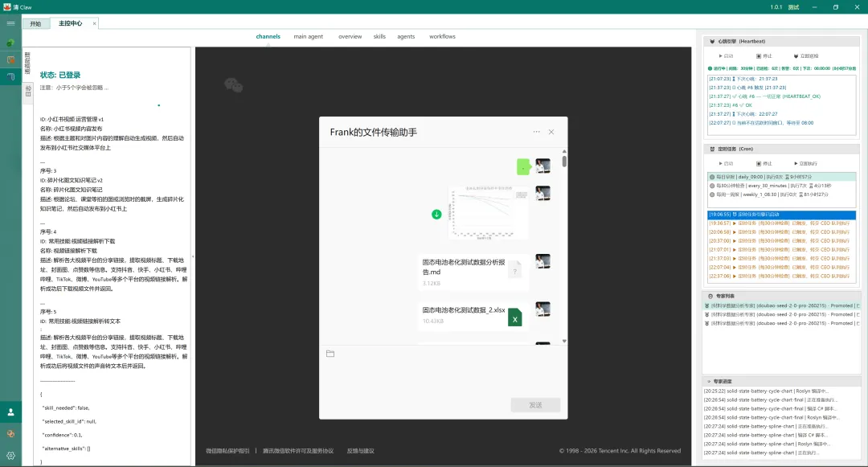Viewport: 868px width, 467px height.
Task: Open the user profile icon in sidebar
Action: 10,412
